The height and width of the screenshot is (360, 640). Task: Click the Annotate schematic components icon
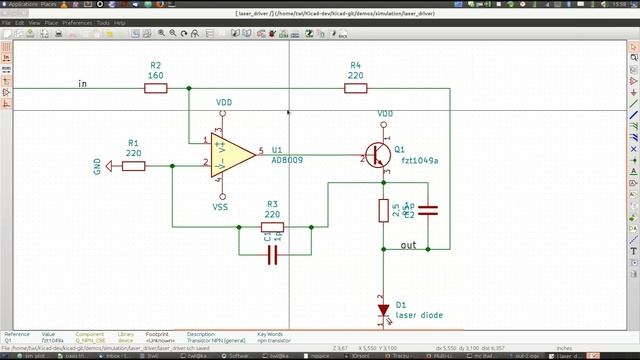[261, 34]
